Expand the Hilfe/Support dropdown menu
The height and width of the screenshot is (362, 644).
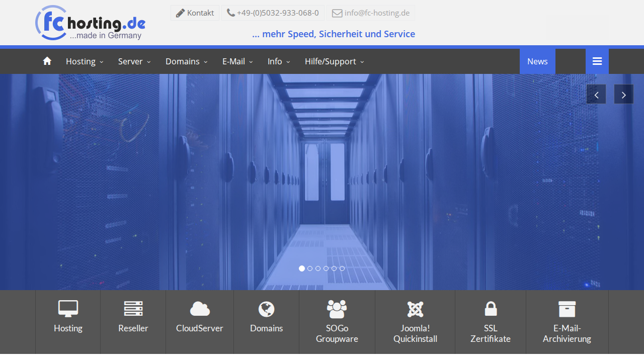(x=334, y=61)
